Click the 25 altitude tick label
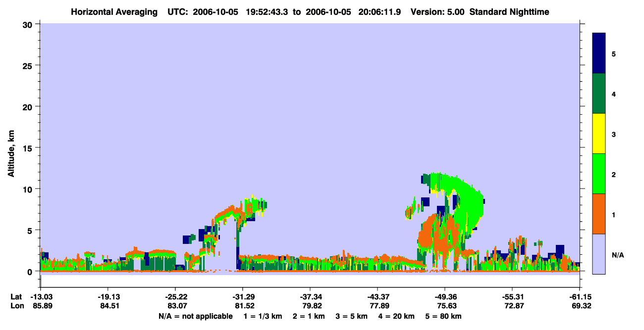 [29, 65]
